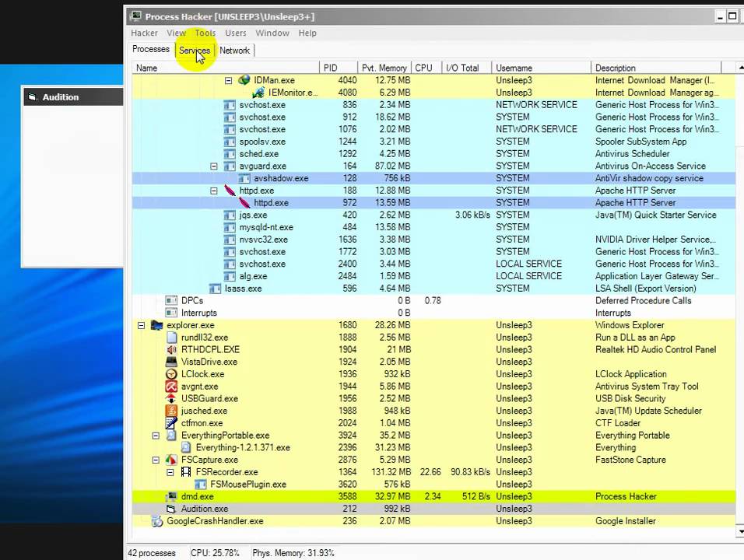
Task: Click the RTHDCPL.EXE speaker icon
Action: tap(171, 349)
